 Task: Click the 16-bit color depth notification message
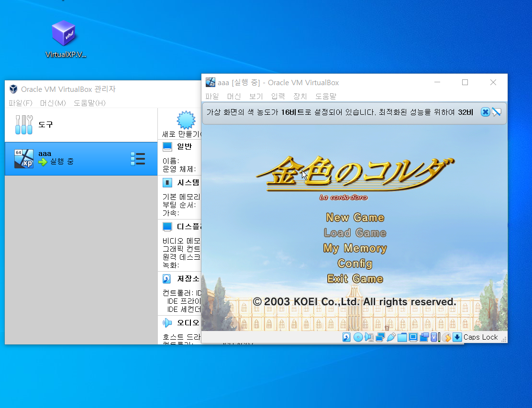pos(340,112)
